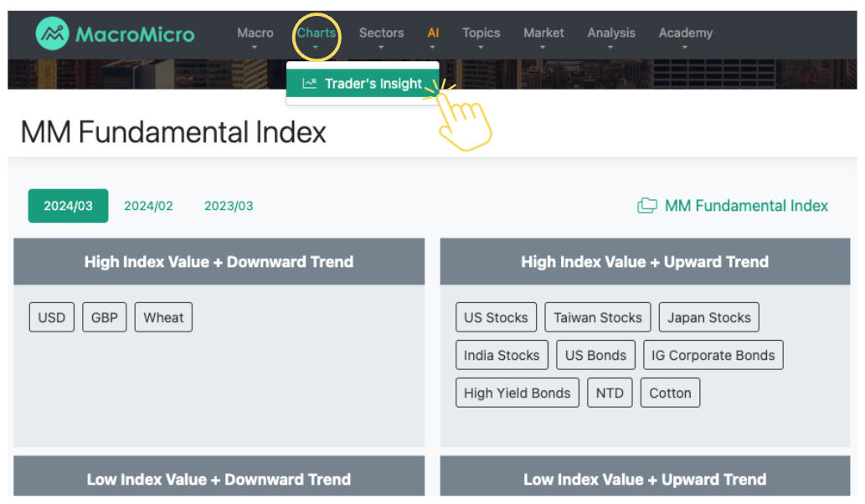This screenshot has width=865, height=504.
Task: Open the MM Fundamental Index folder link
Action: [733, 206]
